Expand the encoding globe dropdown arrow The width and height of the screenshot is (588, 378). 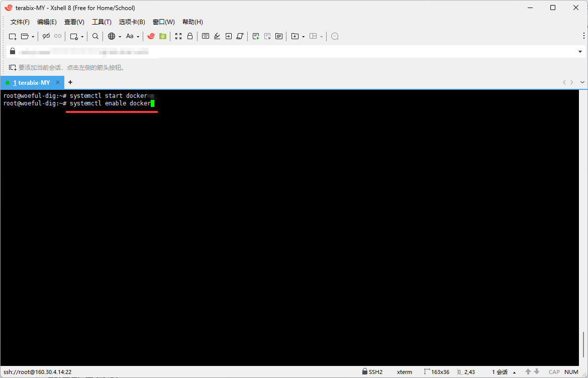point(120,37)
